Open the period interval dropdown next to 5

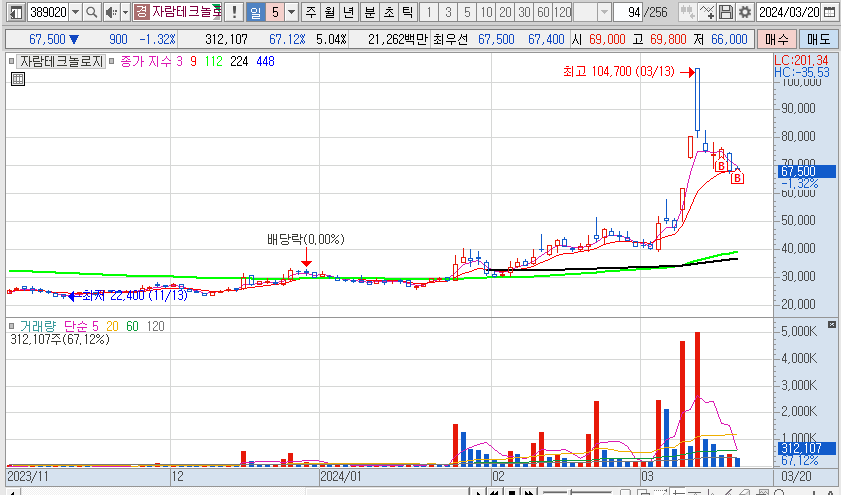(x=292, y=12)
